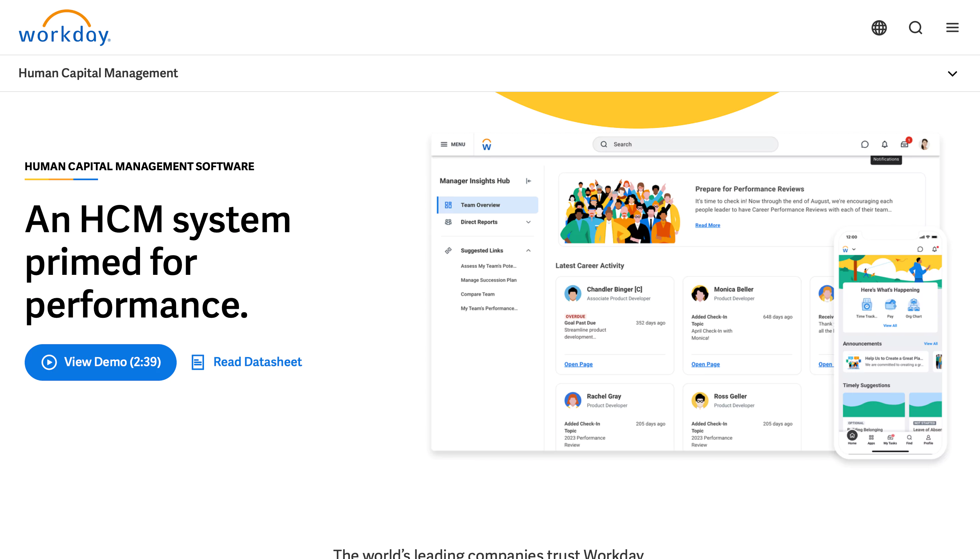
Task: Click Ross Geller's avatar
Action: tap(700, 400)
